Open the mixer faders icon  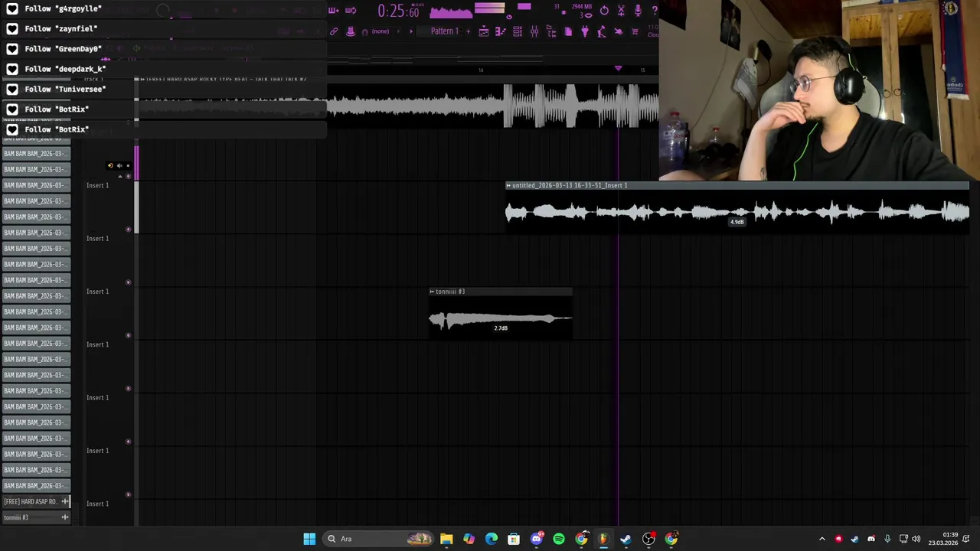(x=534, y=31)
